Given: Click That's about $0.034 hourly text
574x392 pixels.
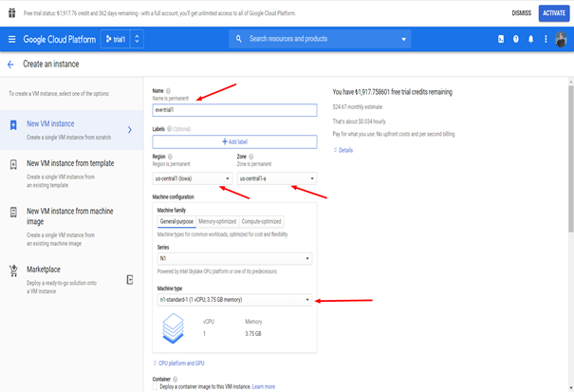Looking at the screenshot, I should pos(359,121).
